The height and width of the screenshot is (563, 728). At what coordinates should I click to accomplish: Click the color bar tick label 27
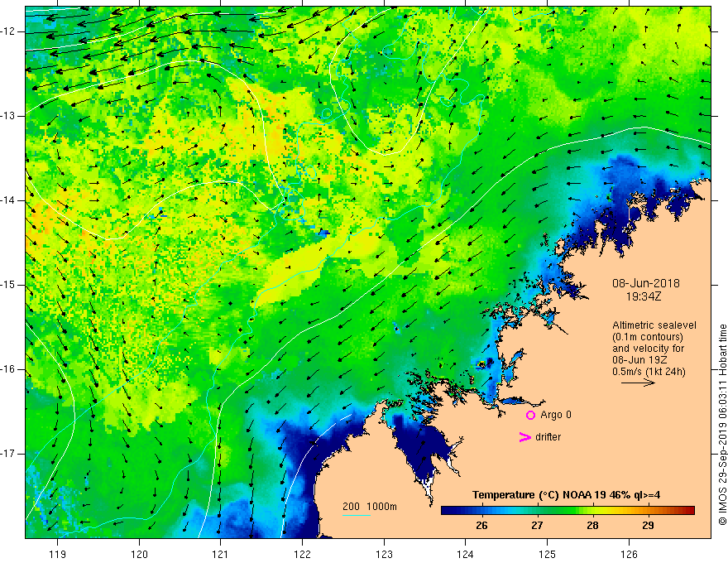tap(537, 526)
